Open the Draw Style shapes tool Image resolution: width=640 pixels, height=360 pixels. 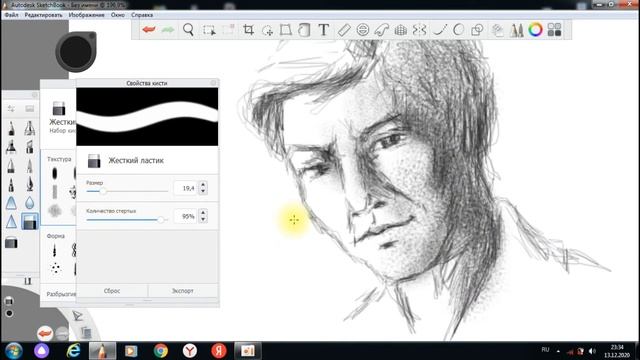(477, 30)
